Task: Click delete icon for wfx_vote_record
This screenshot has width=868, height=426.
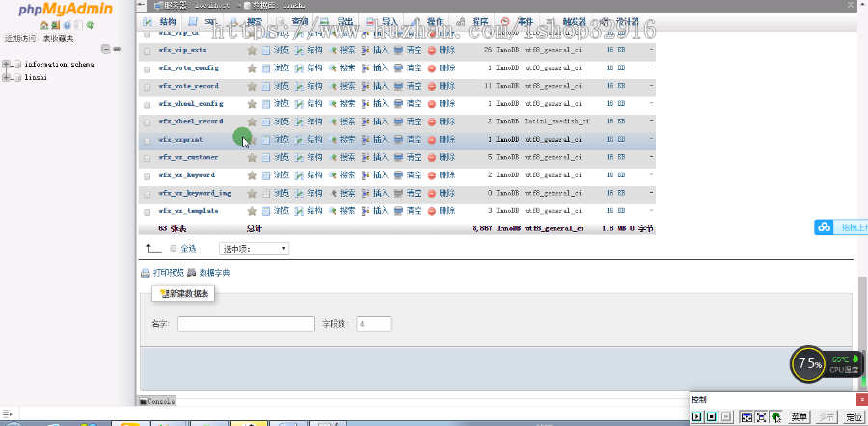Action: [432, 86]
